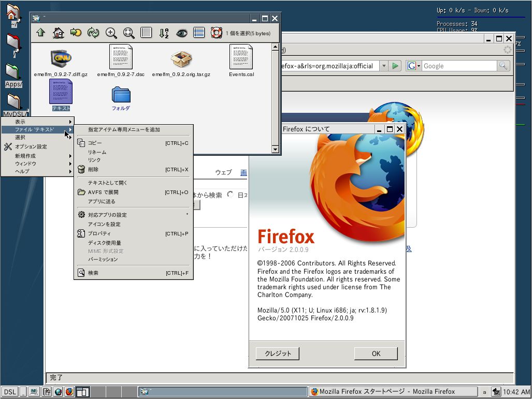
Task: Click the DSL menu button in taskbar
Action: [10, 392]
